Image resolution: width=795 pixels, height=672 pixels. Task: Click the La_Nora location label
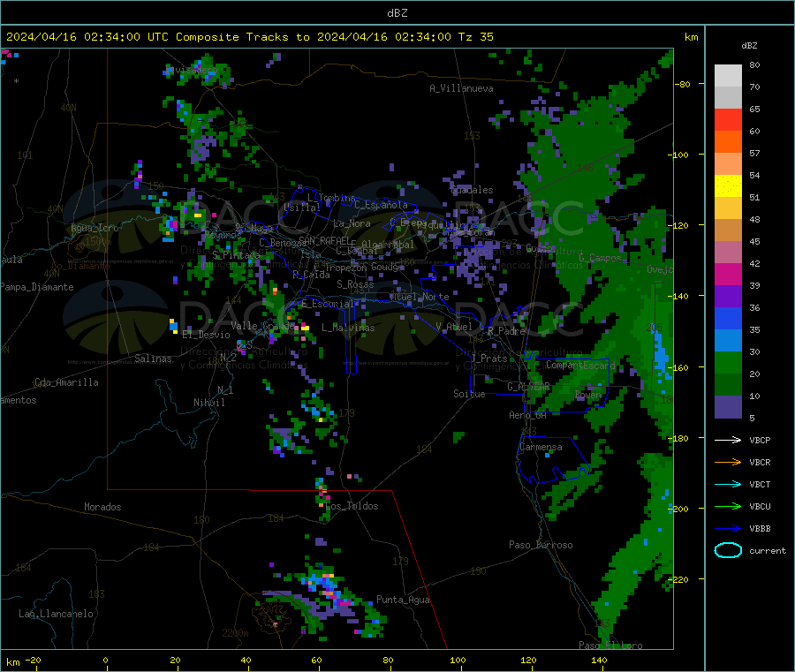[352, 223]
